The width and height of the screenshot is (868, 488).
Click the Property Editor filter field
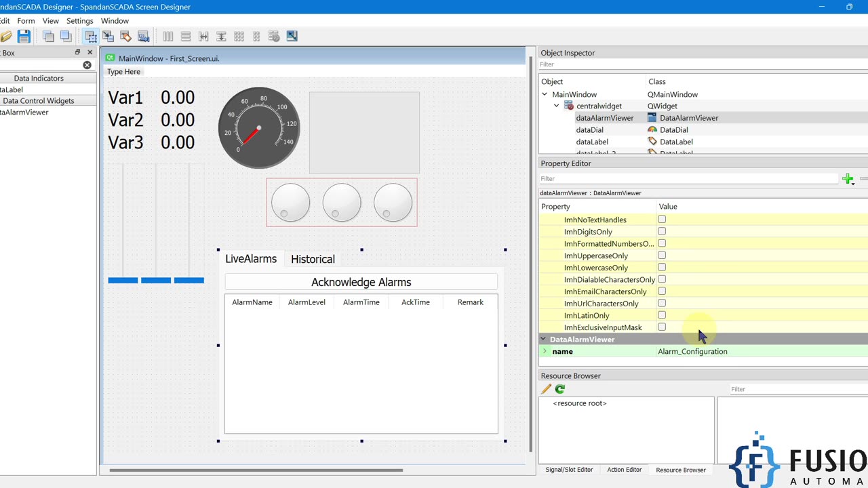click(688, 179)
